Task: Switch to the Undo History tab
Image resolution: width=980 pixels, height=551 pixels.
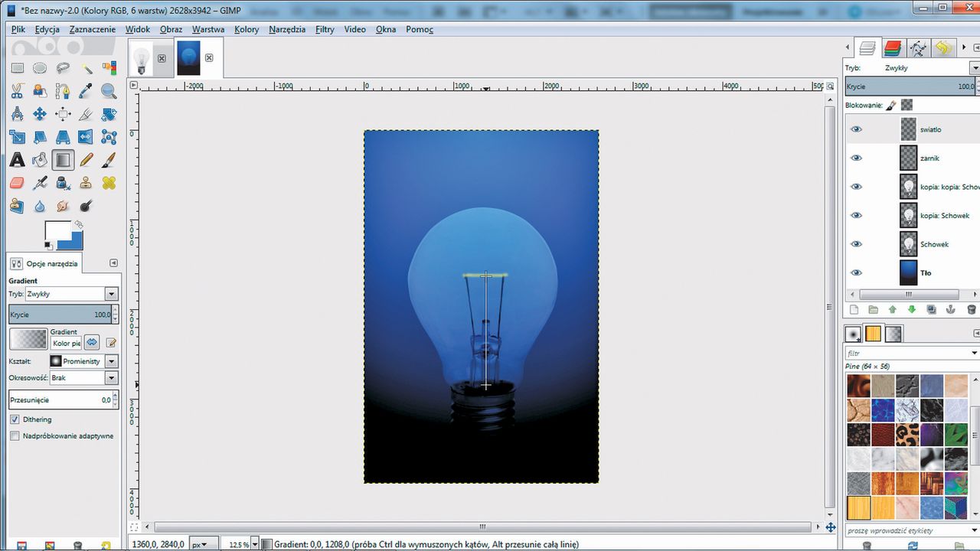Action: pos(943,48)
